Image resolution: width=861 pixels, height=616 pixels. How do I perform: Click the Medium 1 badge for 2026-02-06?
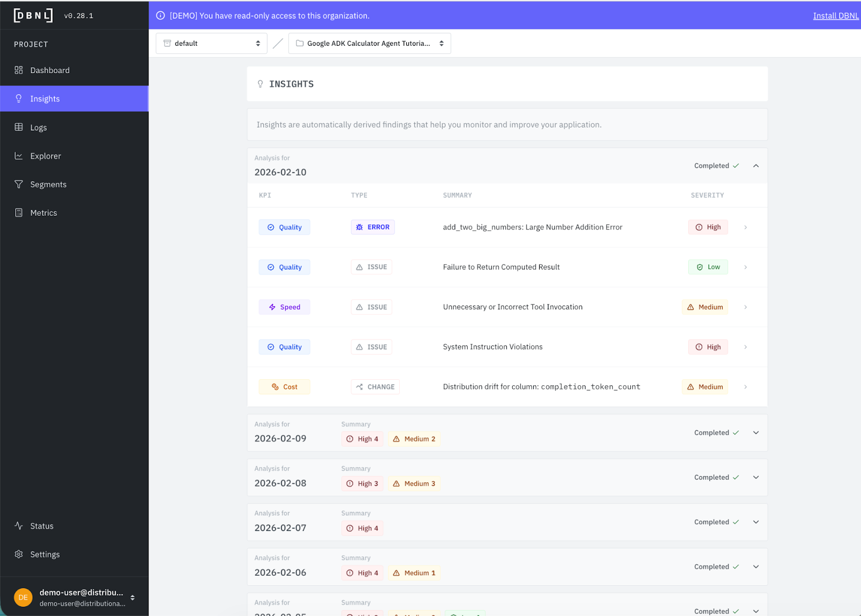coord(414,572)
